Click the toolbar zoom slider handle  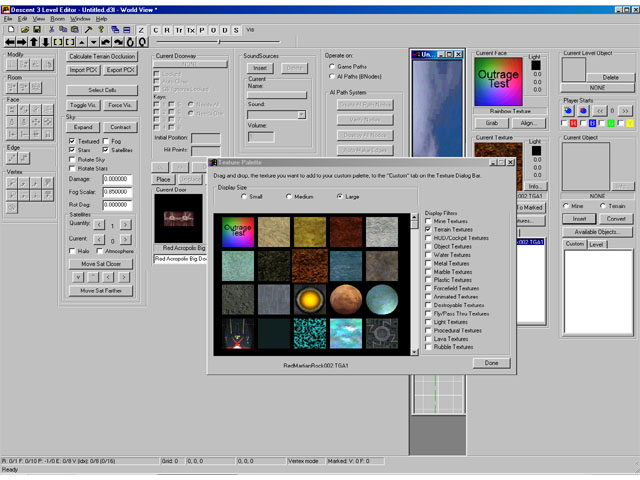click(220, 41)
